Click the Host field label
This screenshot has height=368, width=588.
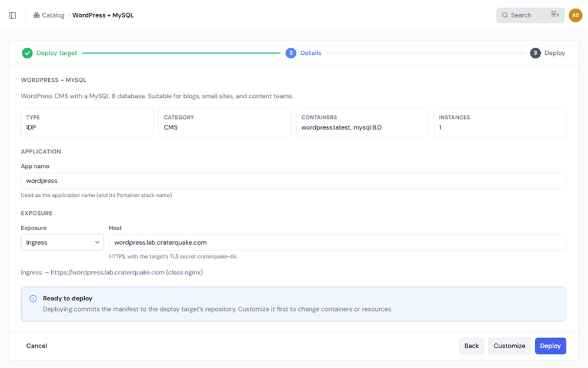click(115, 228)
